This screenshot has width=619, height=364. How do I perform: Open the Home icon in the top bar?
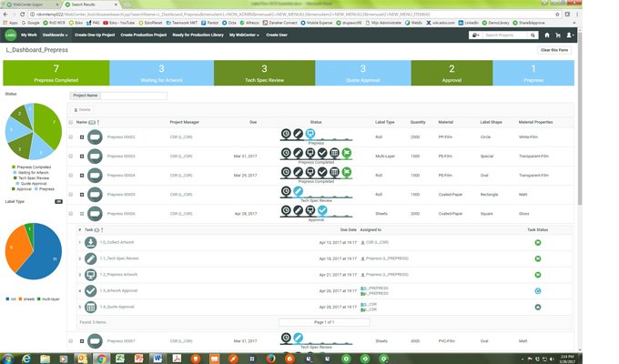click(x=547, y=35)
